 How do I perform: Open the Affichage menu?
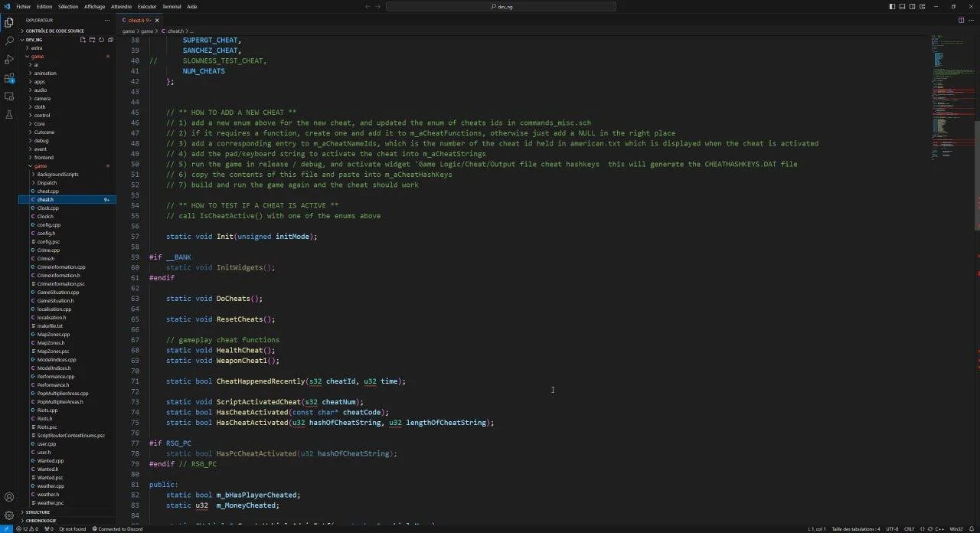pyautogui.click(x=94, y=6)
